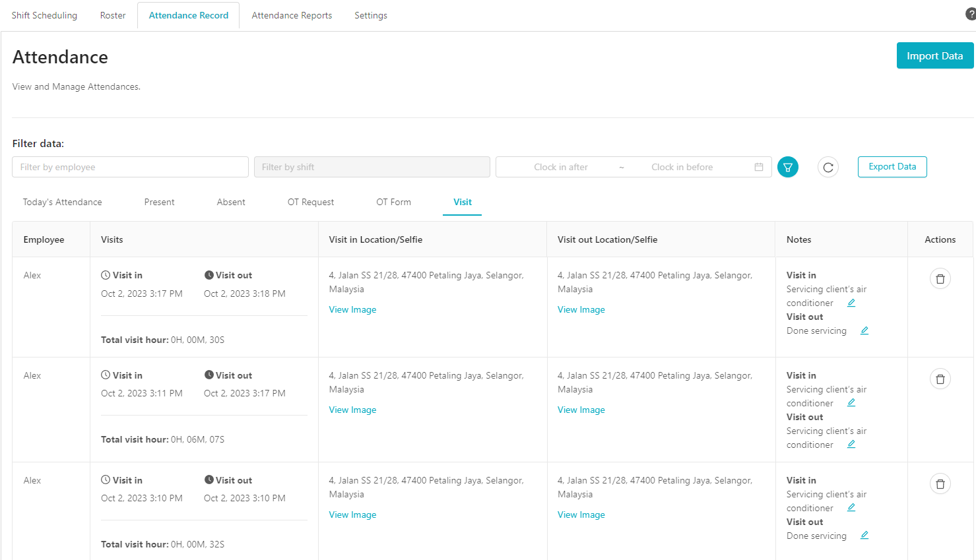Delete the 3:10 PM visit record

pyautogui.click(x=940, y=483)
